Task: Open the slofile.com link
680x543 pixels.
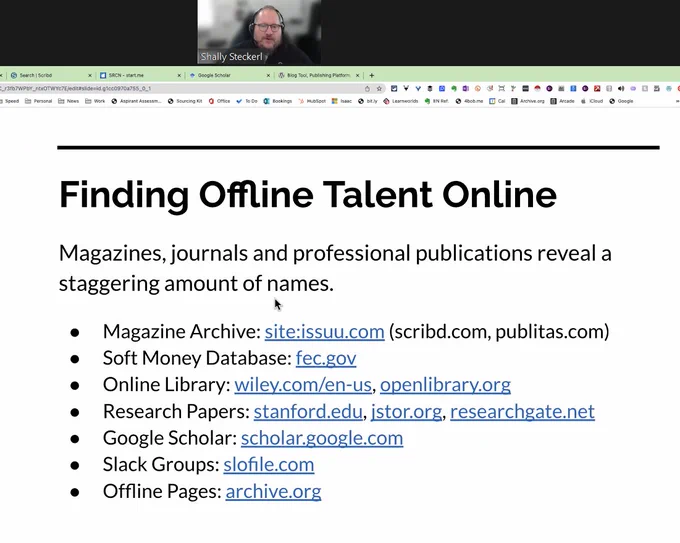Action: [x=268, y=464]
